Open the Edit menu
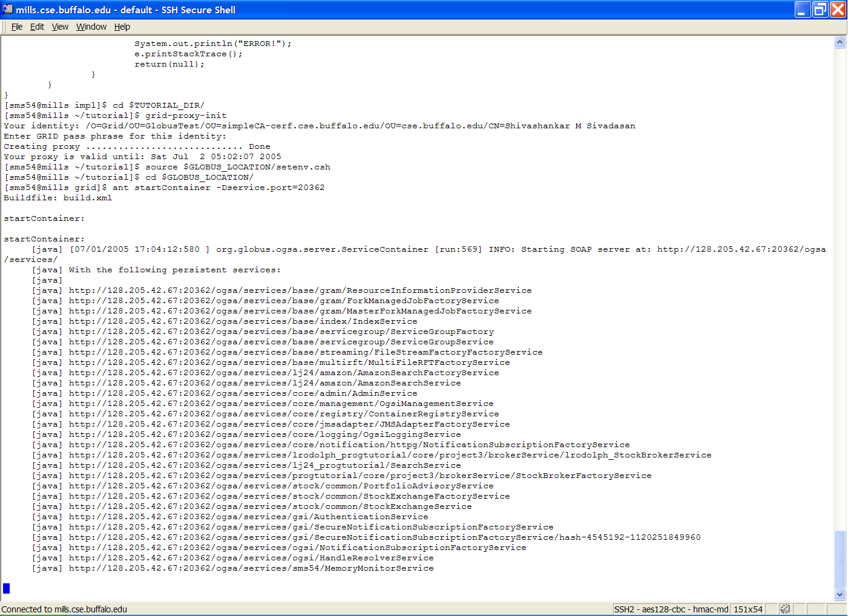 [37, 27]
